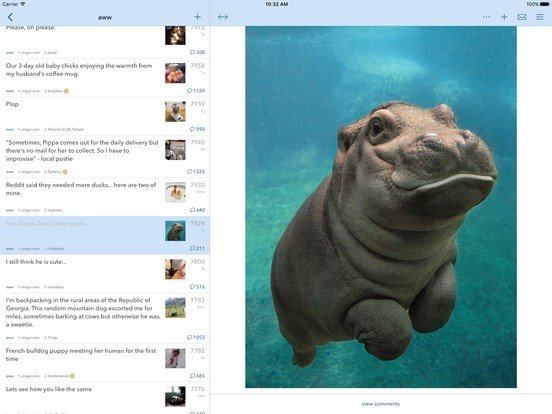Tap the plus icon in the right toolbar
552x414 pixels.
504,17
